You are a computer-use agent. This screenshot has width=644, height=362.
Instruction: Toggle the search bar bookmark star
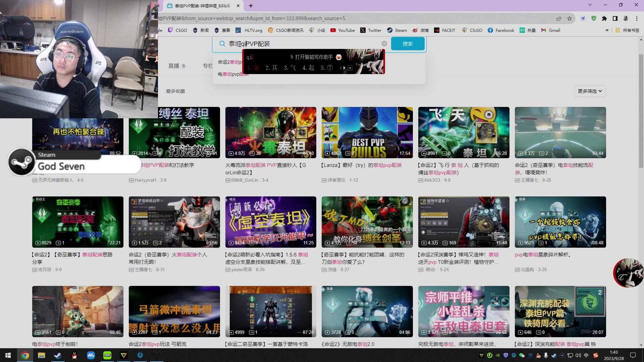click(x=569, y=18)
